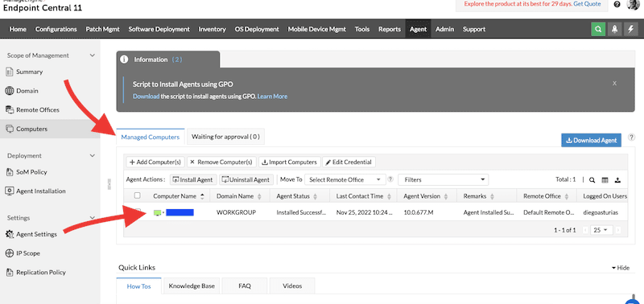
Task: Collapse the Scope of Management section
Action: pyautogui.click(x=93, y=55)
